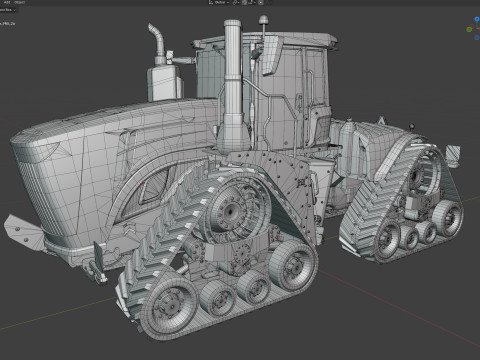Open the pivot point dropdown
Viewport: 480px width, 360px height.
pos(236,2)
